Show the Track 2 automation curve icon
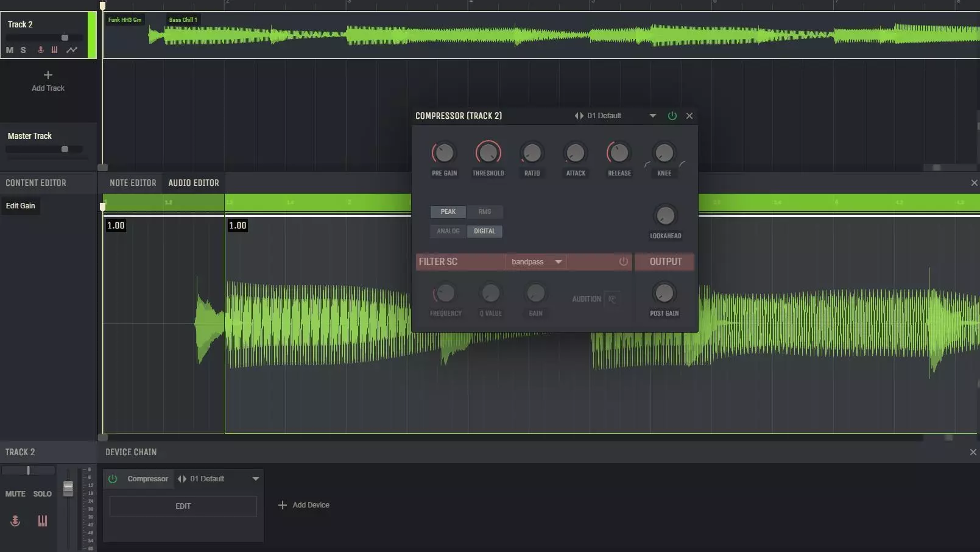This screenshot has height=552, width=980. 72,50
